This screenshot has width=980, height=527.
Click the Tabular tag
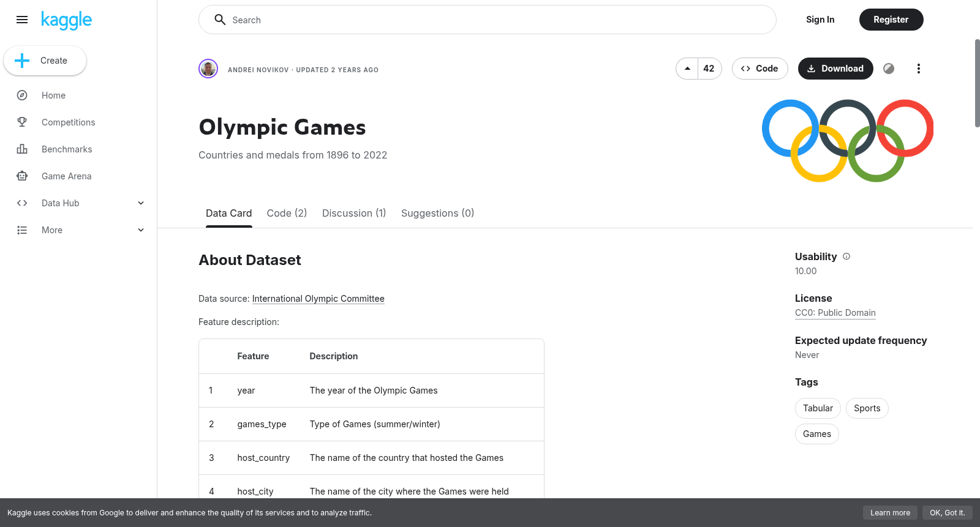click(818, 408)
